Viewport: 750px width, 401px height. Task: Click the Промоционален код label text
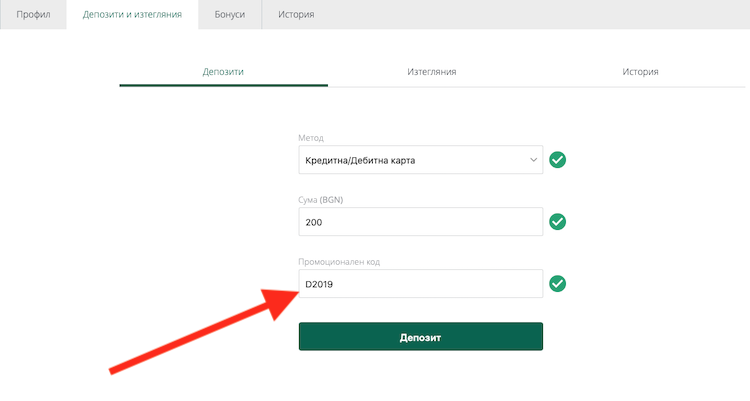pyautogui.click(x=339, y=262)
